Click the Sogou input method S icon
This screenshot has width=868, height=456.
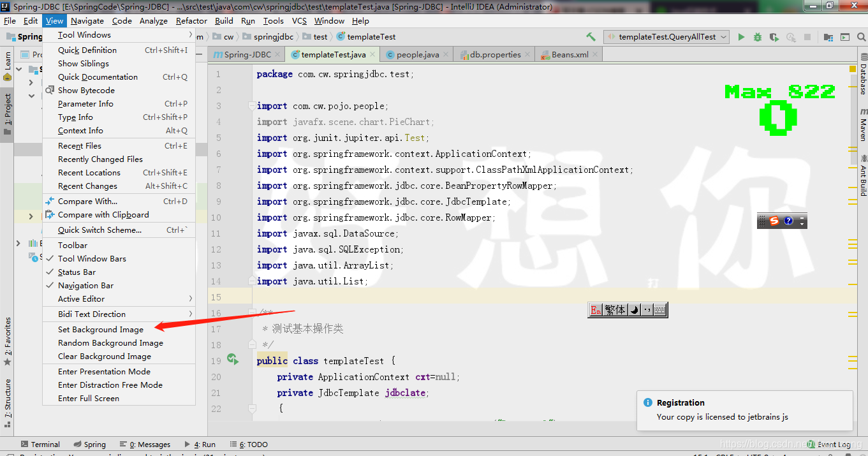point(774,221)
